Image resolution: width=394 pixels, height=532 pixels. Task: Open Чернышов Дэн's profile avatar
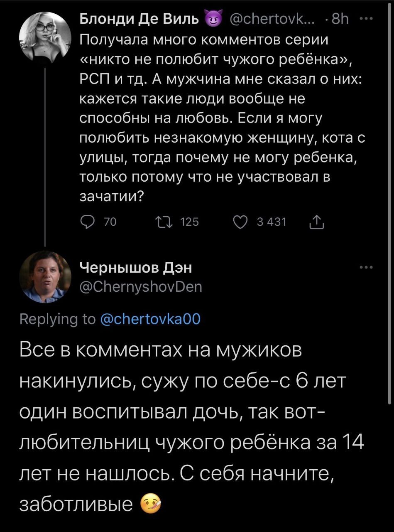pos(45,277)
